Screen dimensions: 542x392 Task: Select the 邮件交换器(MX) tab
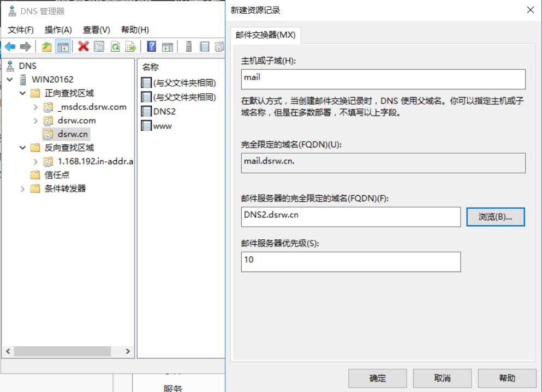point(265,35)
